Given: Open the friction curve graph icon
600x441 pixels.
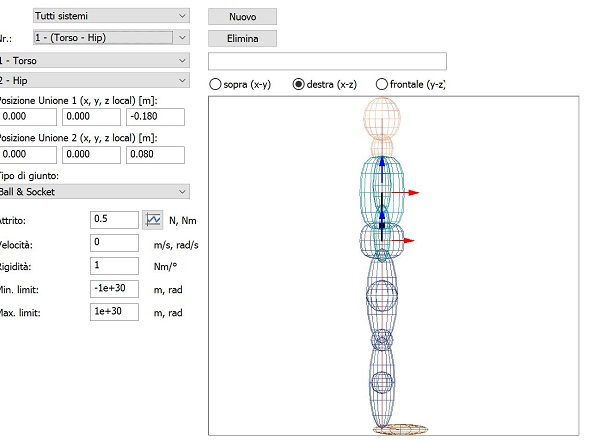Looking at the screenshot, I should click(x=153, y=220).
